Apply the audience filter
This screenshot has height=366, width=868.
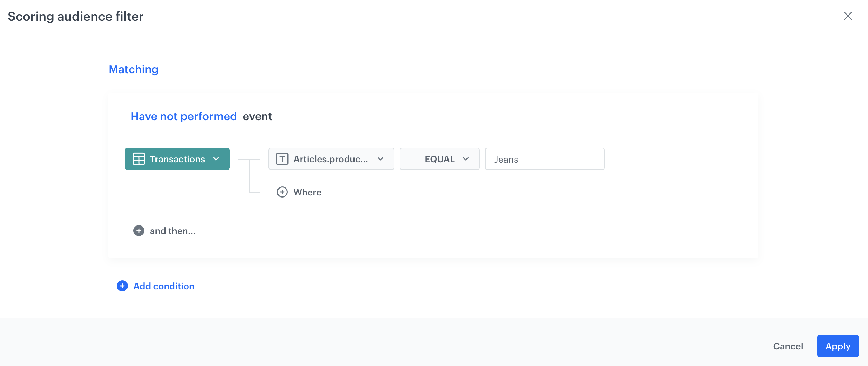pyautogui.click(x=838, y=346)
